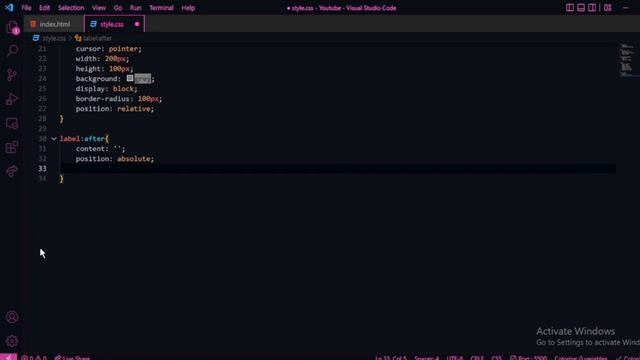
Task: Switch to the index.html tab
Action: tap(54, 24)
